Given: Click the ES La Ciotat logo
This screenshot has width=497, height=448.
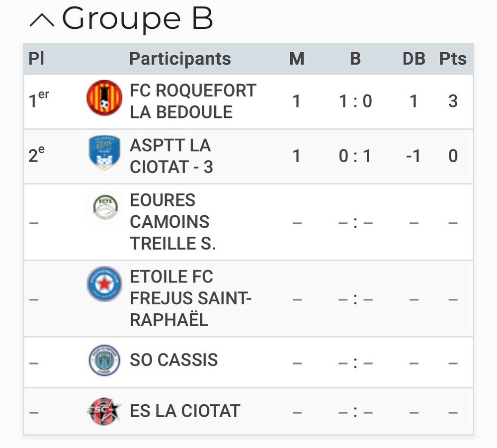Looking at the screenshot, I should [104, 411].
